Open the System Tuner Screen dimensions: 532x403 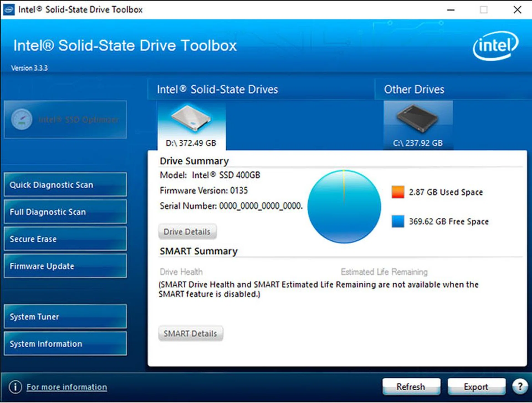pyautogui.click(x=65, y=316)
